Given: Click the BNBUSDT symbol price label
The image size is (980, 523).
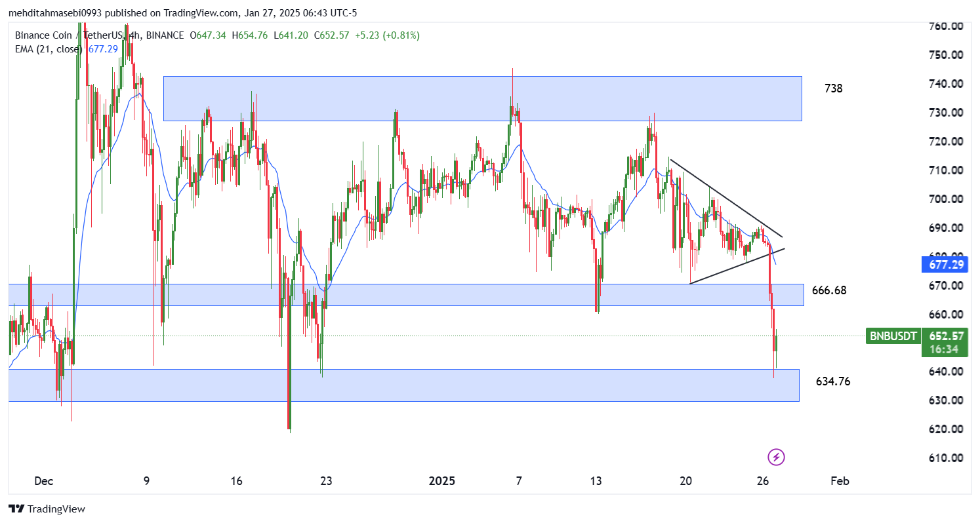Looking at the screenshot, I should click(x=893, y=336).
